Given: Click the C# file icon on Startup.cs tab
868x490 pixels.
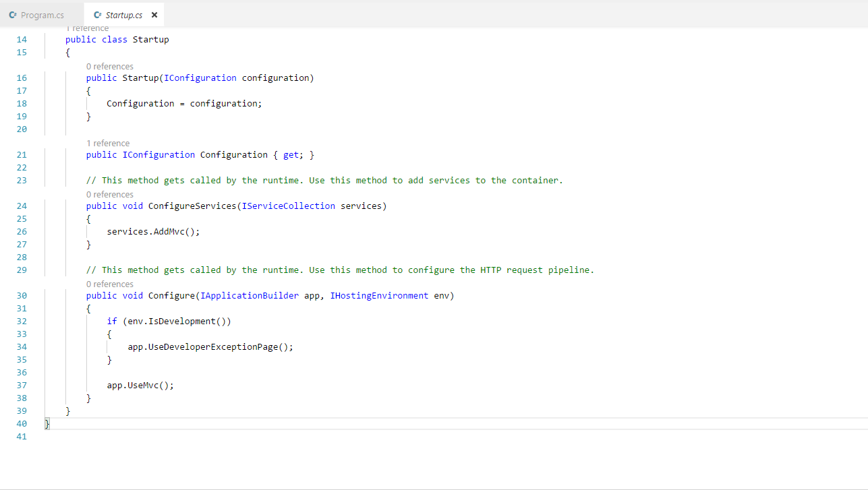Looking at the screenshot, I should tap(98, 15).
